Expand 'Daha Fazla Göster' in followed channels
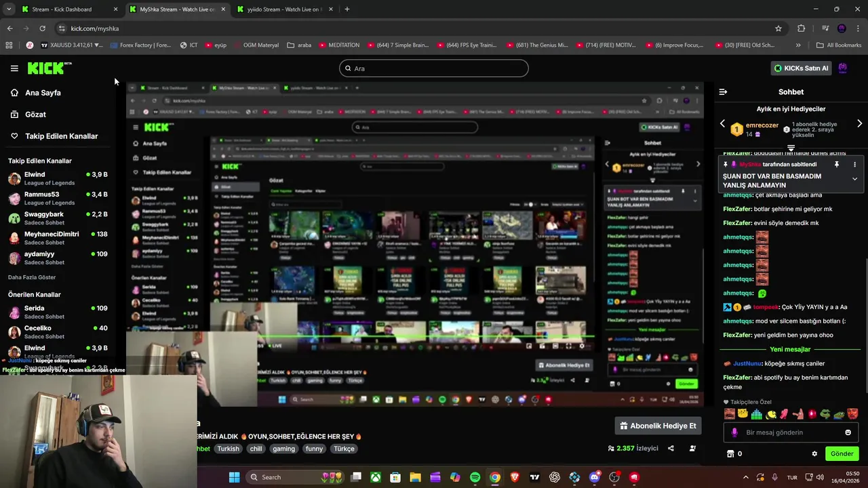This screenshot has width=868, height=488. pyautogui.click(x=32, y=277)
